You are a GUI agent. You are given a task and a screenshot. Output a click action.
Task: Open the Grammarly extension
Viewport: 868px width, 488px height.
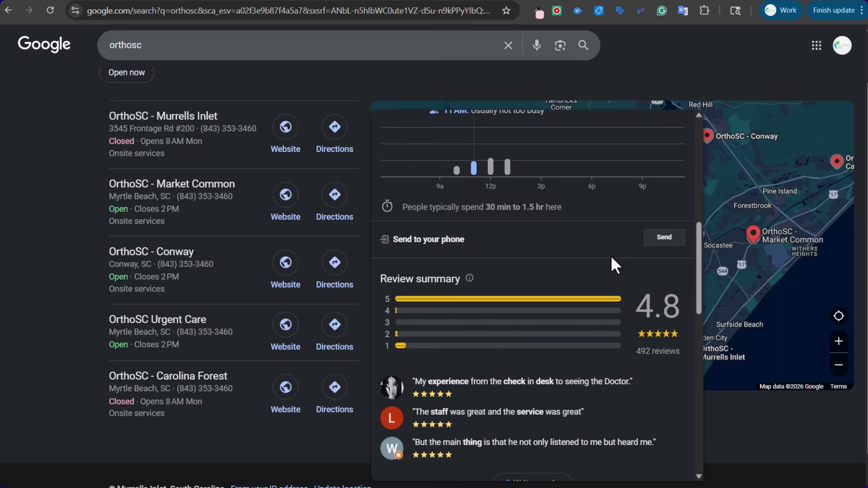pos(662,10)
